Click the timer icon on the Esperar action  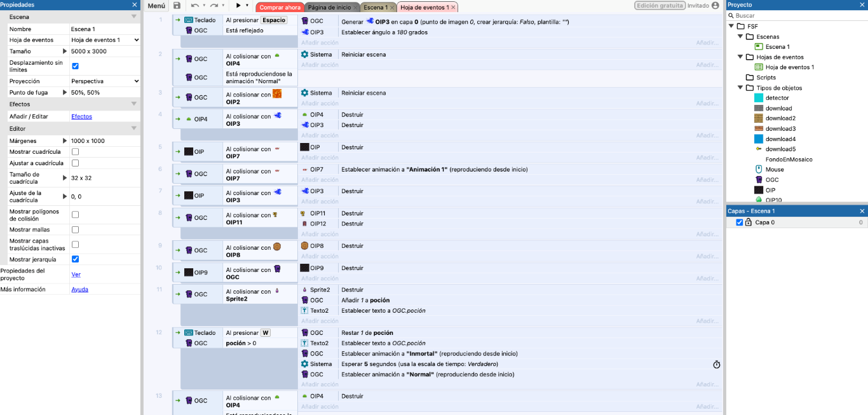(x=716, y=364)
